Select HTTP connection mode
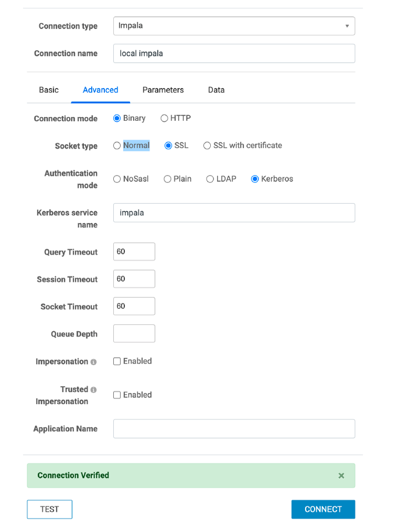 [x=164, y=118]
